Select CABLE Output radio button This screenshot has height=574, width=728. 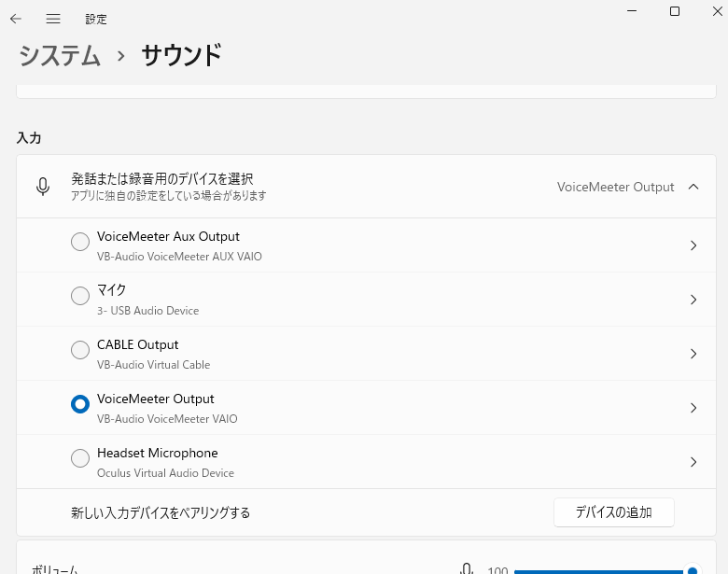80,350
